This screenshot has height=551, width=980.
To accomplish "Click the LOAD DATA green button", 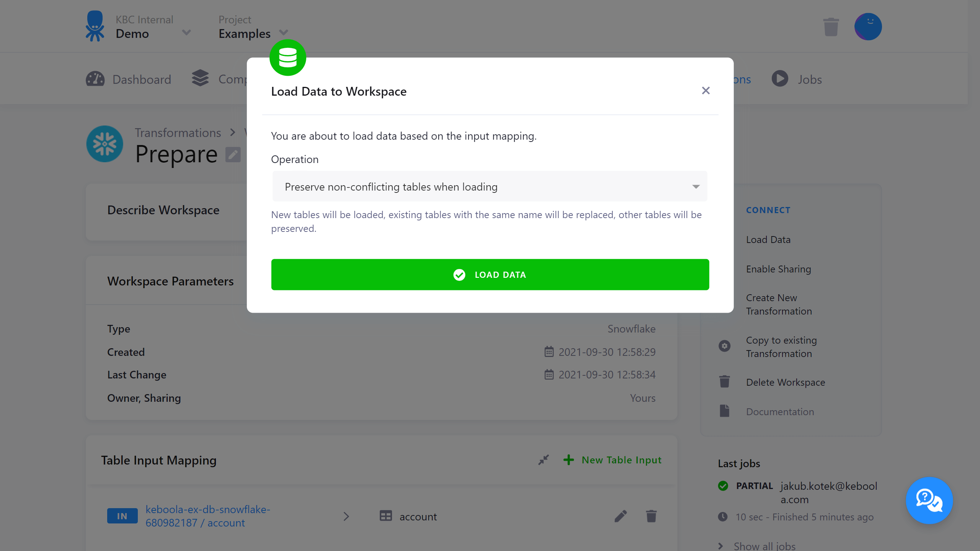I will point(490,274).
